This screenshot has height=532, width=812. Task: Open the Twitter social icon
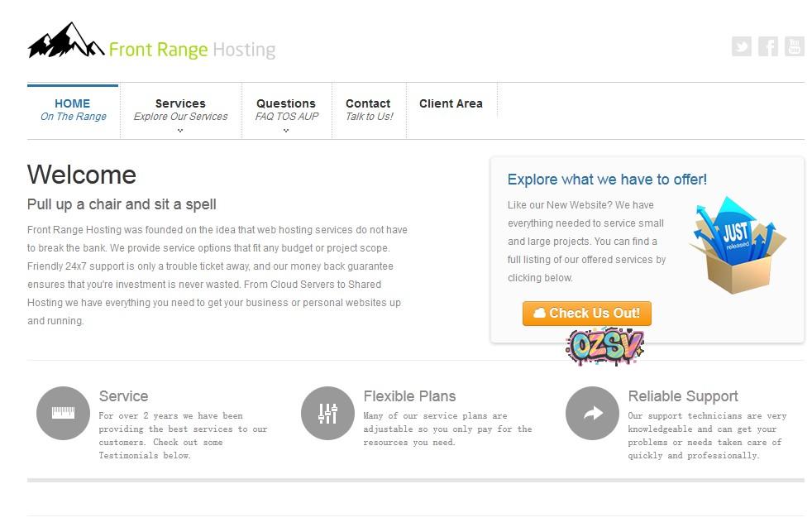point(742,46)
